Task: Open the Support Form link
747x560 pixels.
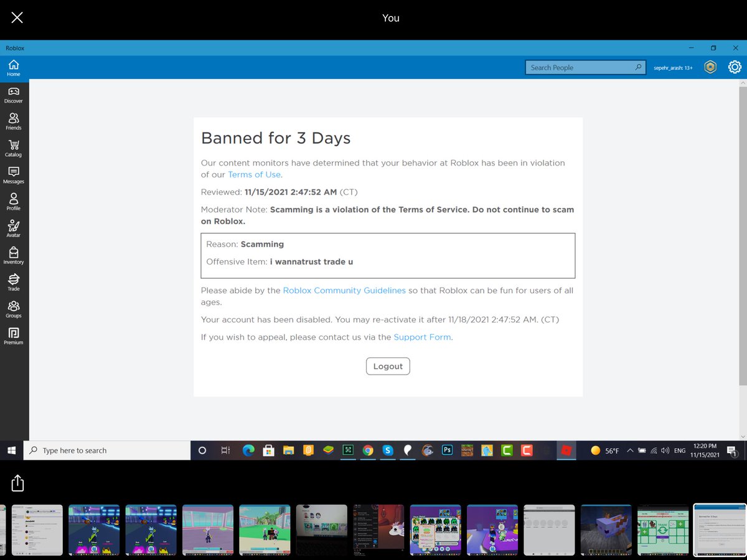Action: pos(422,337)
